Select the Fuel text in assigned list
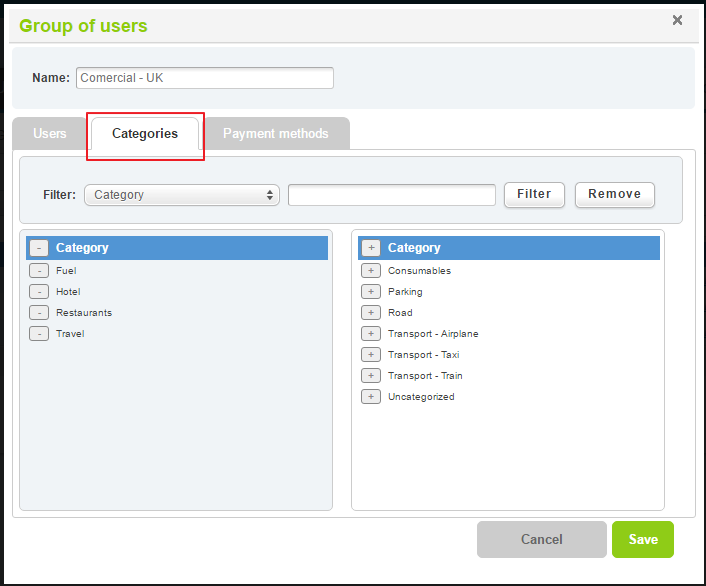Screen dimensions: 706x586 pyautogui.click(x=66, y=271)
